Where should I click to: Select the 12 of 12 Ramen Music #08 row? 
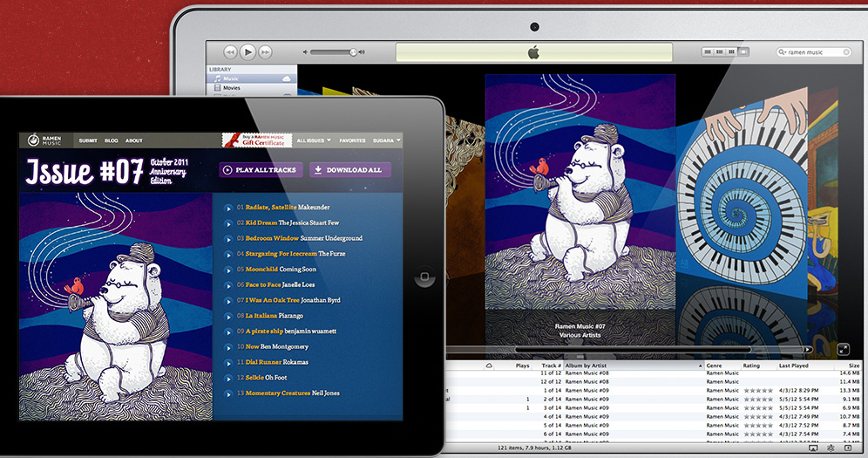654,381
